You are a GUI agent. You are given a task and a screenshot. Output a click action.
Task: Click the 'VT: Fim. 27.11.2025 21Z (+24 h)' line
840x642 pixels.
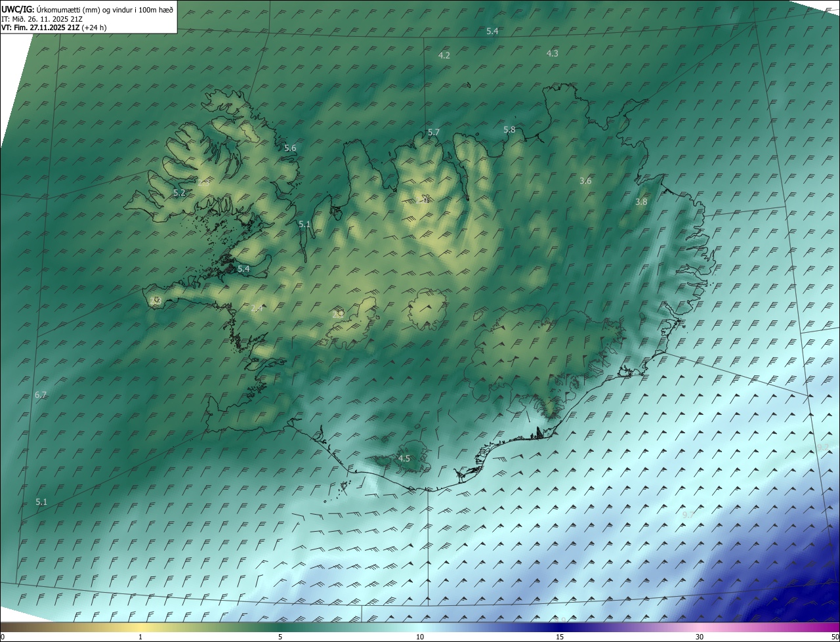[x=54, y=28]
